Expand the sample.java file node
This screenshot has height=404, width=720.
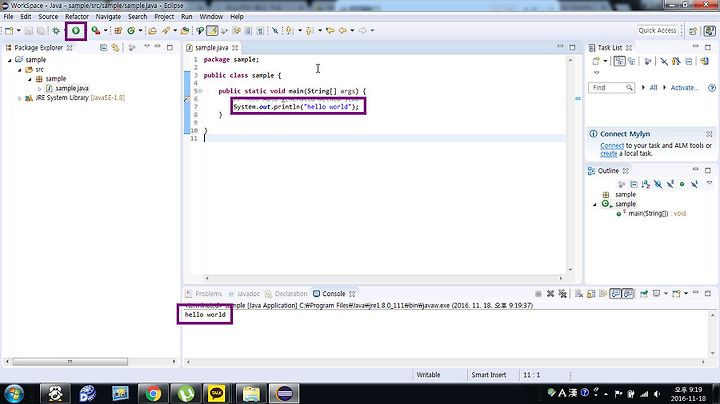[39, 88]
